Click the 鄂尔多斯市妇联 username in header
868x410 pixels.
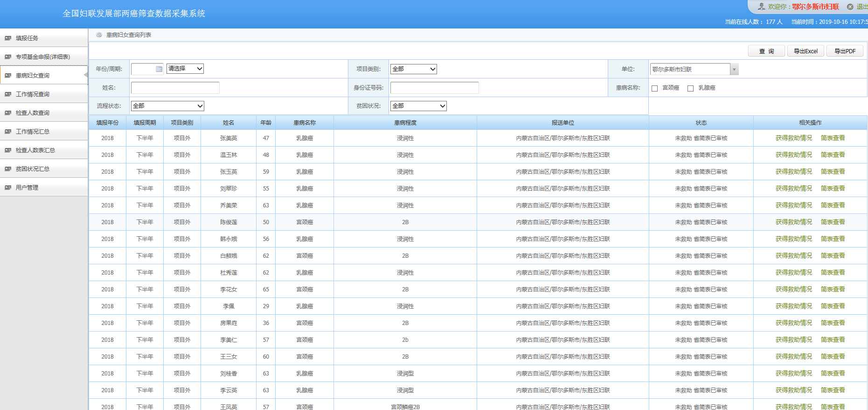[815, 7]
